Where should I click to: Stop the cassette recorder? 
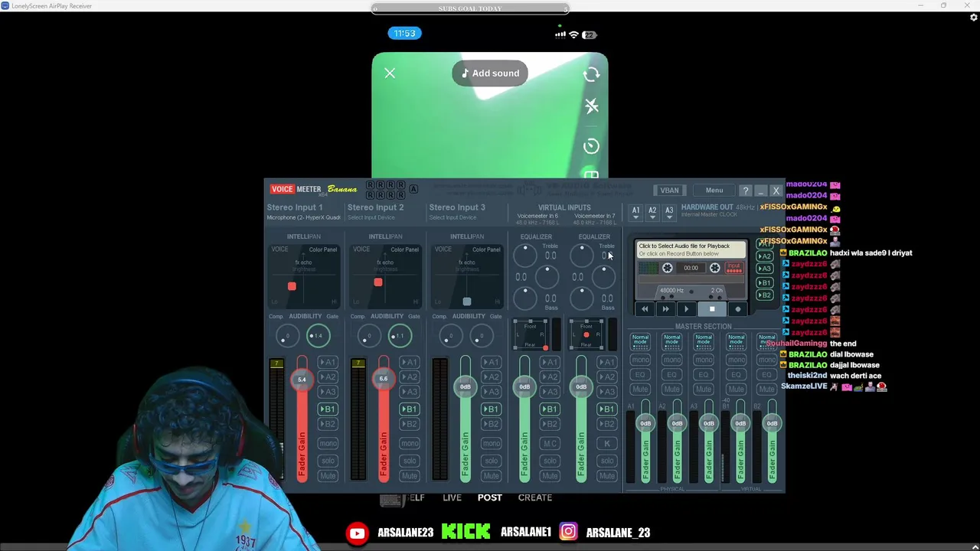pos(712,309)
